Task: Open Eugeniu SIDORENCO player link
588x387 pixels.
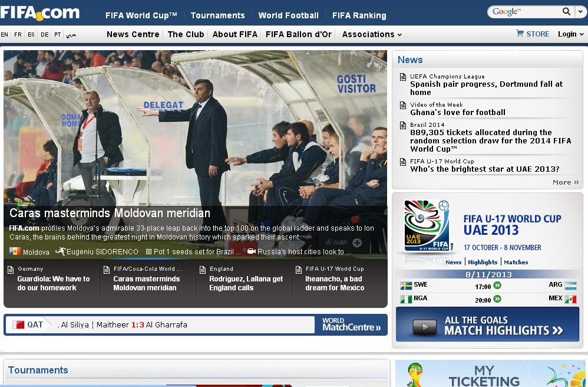Action: (x=103, y=252)
